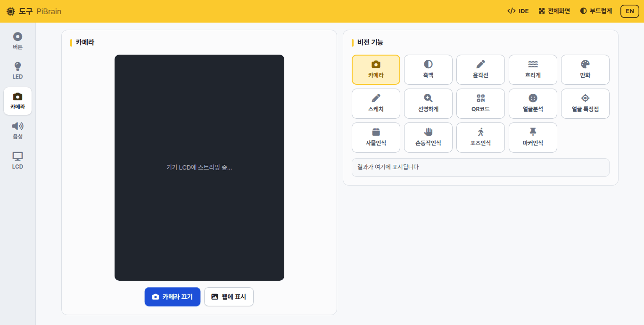Open the LED sidebar section
The image size is (644, 325).
[x=17, y=71]
